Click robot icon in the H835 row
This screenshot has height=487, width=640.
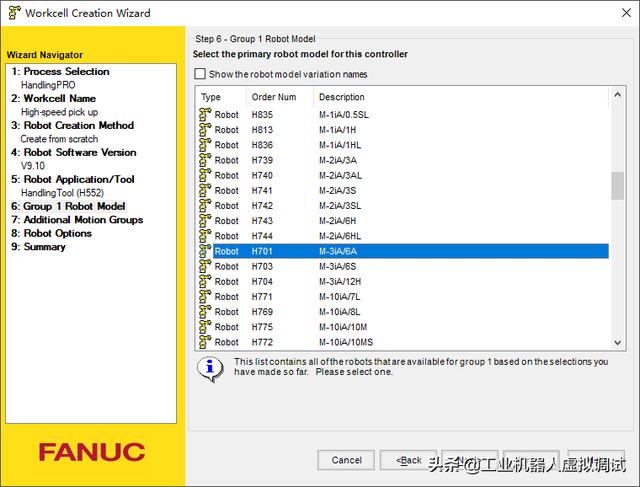205,114
